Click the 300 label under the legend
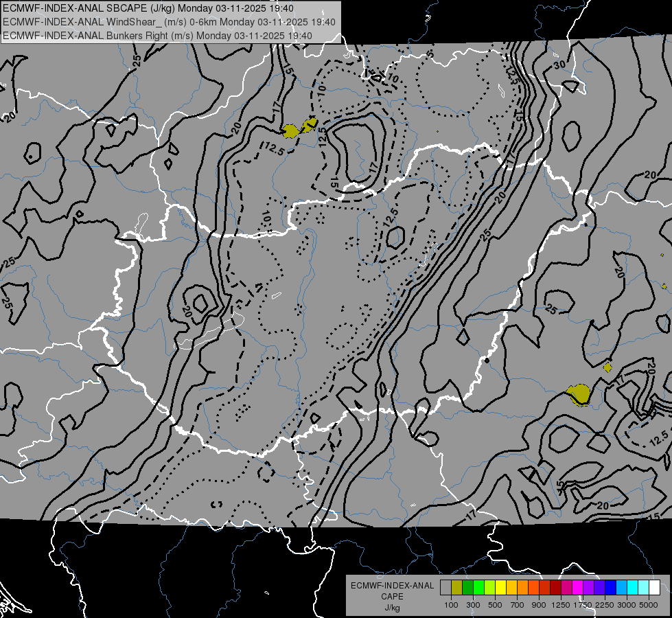 tap(473, 605)
